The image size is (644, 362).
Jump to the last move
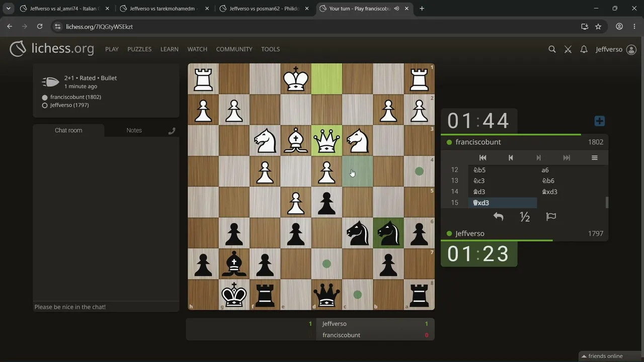[567, 158]
